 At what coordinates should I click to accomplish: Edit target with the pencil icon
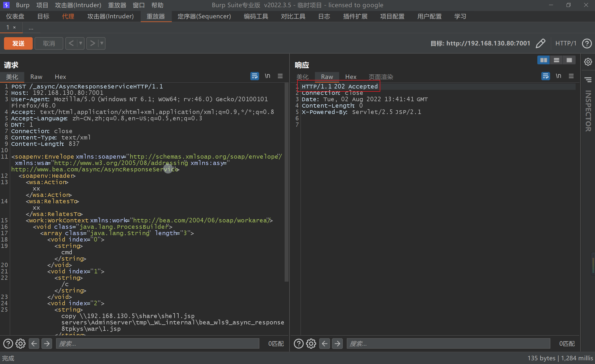click(x=541, y=43)
